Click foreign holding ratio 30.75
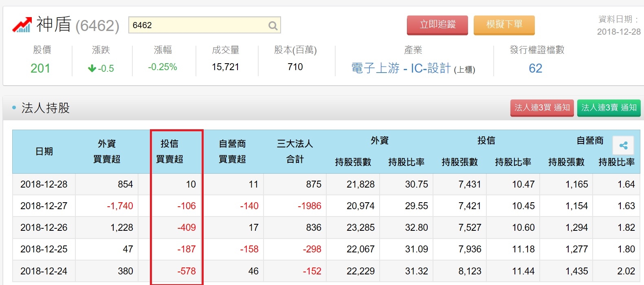The image size is (644, 285). click(x=416, y=184)
